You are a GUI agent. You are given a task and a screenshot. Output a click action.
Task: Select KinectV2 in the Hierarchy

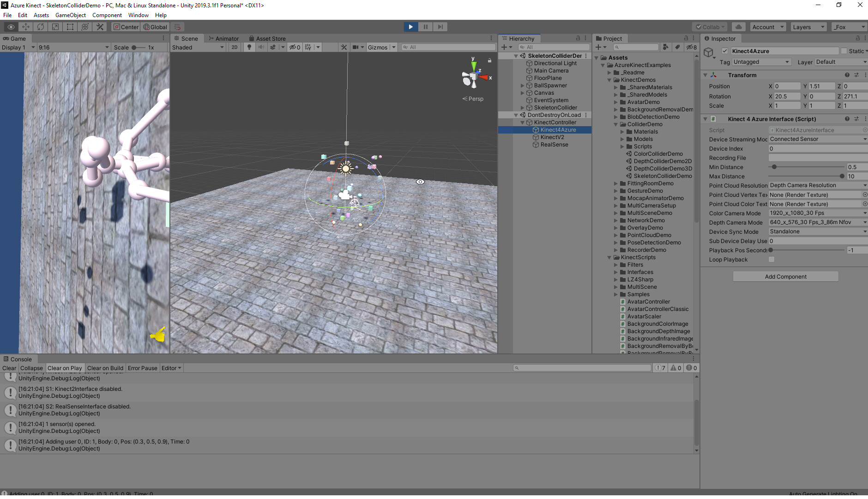pos(553,137)
